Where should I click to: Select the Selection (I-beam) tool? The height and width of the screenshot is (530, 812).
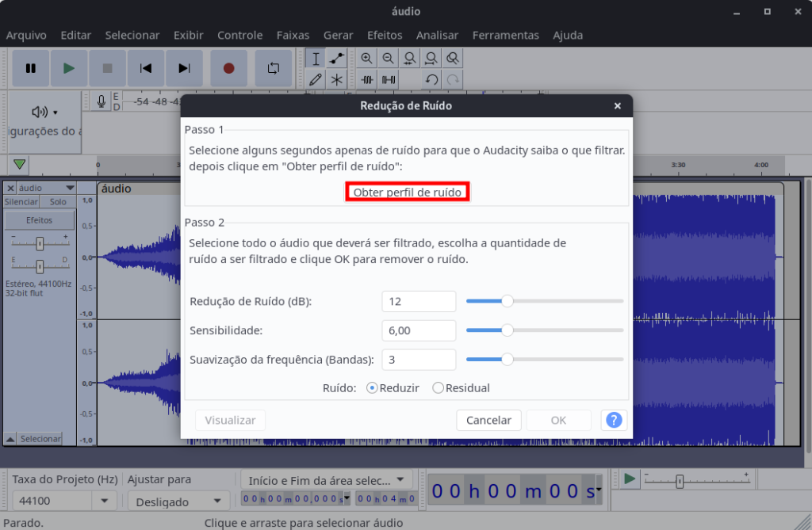pos(316,59)
